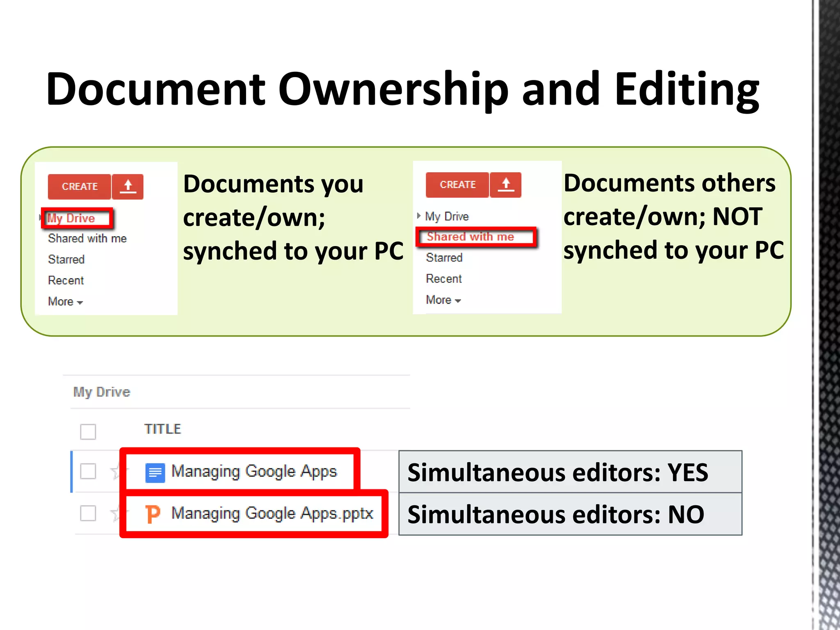Select My Drive in the left Drive panel
This screenshot has width=840, height=630.
click(x=71, y=218)
